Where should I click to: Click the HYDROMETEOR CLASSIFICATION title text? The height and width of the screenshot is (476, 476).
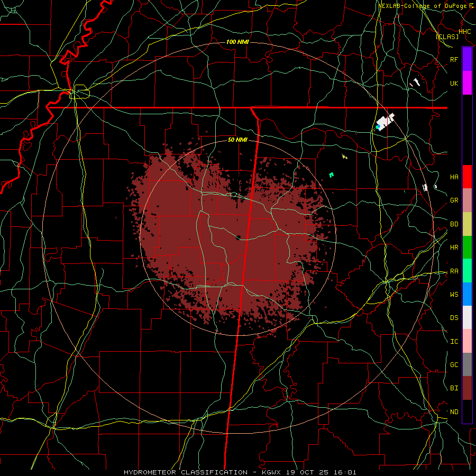tap(186, 472)
